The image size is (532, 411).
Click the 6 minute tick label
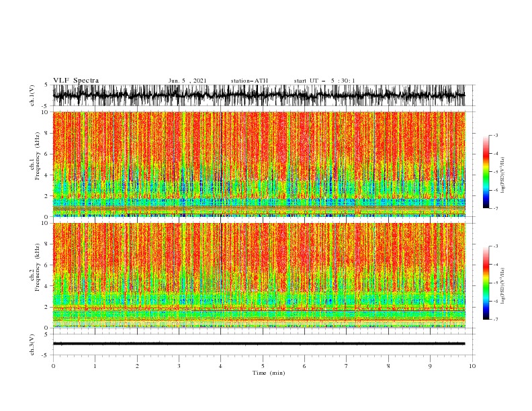[304, 366]
